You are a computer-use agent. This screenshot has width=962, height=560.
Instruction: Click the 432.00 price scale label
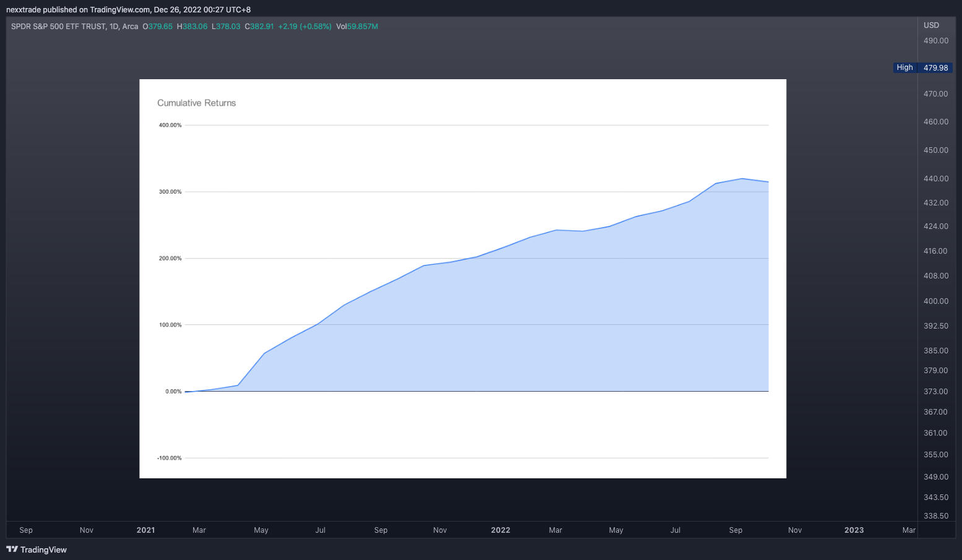pos(936,203)
